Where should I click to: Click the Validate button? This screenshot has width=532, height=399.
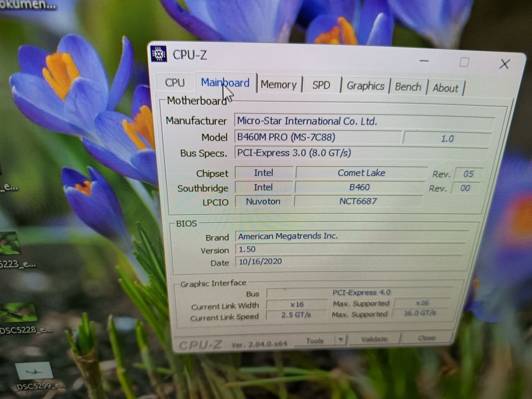pyautogui.click(x=374, y=339)
